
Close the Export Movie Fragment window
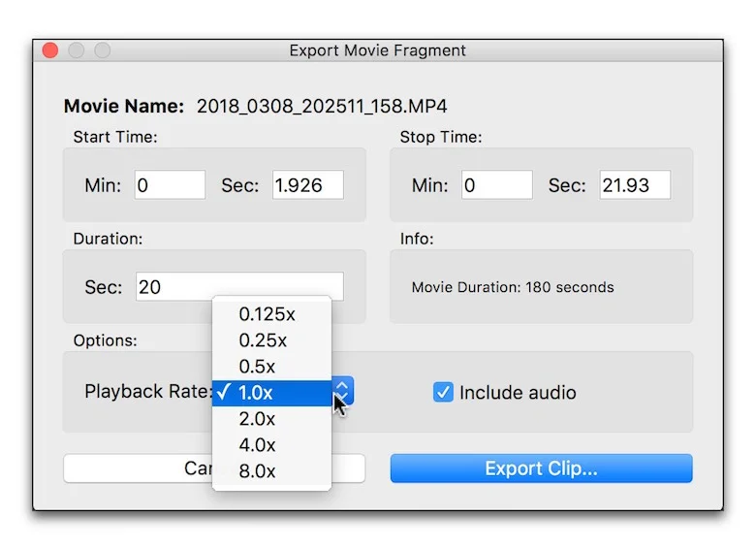click(x=50, y=50)
